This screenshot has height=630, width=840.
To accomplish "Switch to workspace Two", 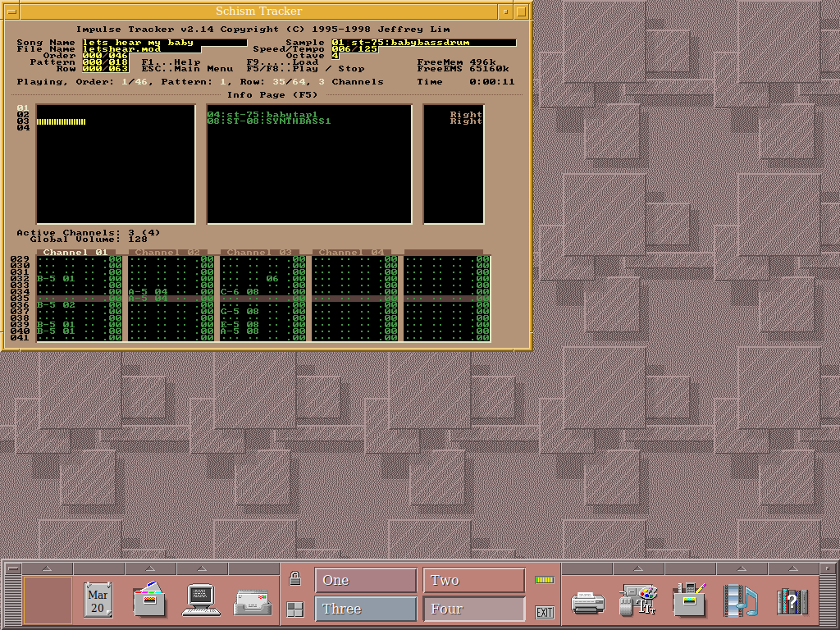I will pos(473,581).
